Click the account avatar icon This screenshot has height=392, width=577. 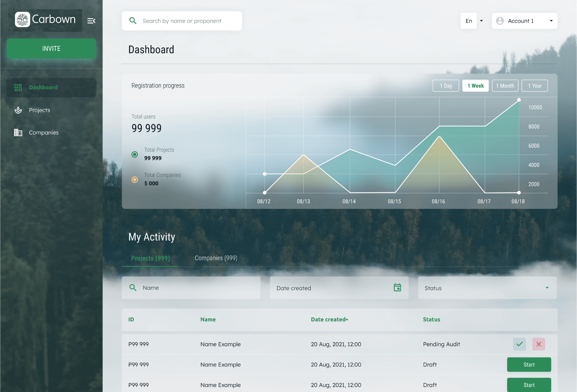(x=500, y=21)
